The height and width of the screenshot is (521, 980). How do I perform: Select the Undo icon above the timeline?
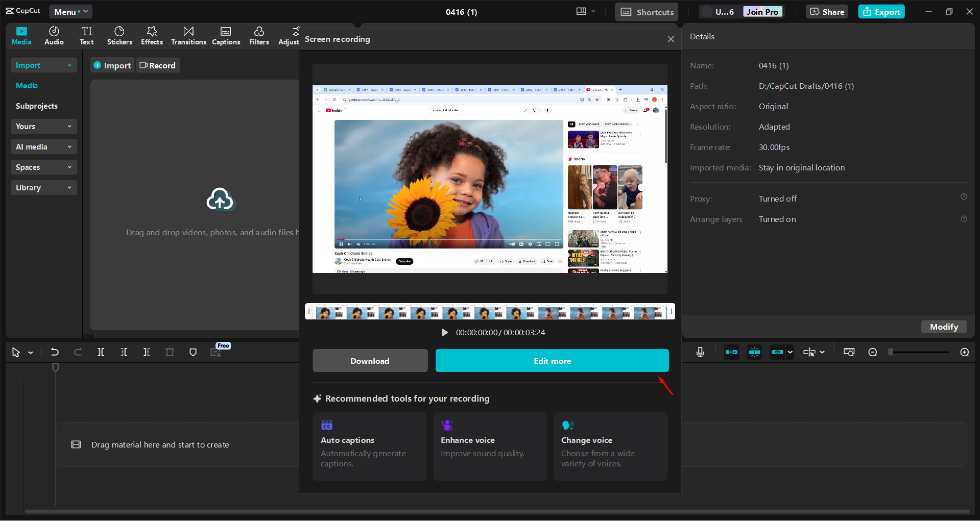55,352
